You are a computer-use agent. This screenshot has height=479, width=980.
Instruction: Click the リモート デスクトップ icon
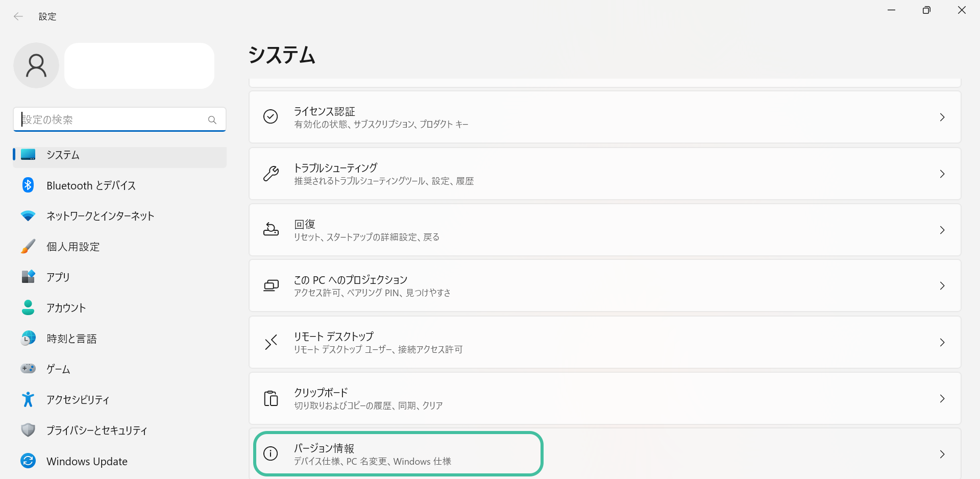point(271,342)
